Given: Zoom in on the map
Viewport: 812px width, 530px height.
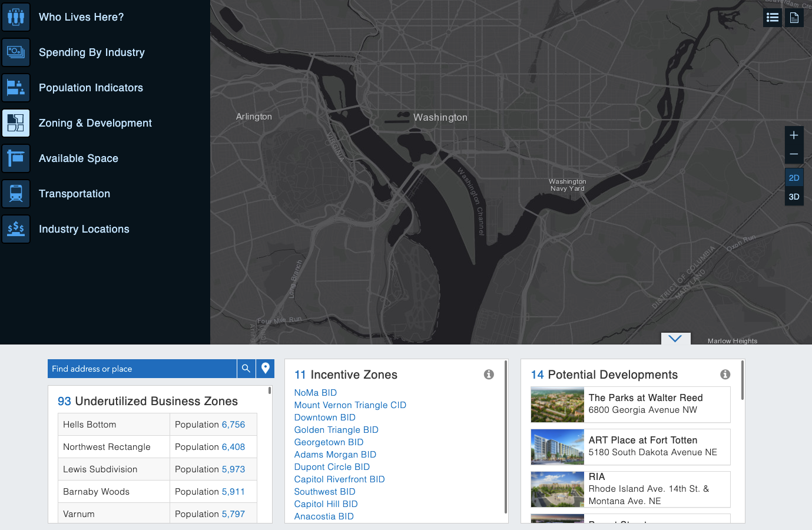Looking at the screenshot, I should click(794, 135).
